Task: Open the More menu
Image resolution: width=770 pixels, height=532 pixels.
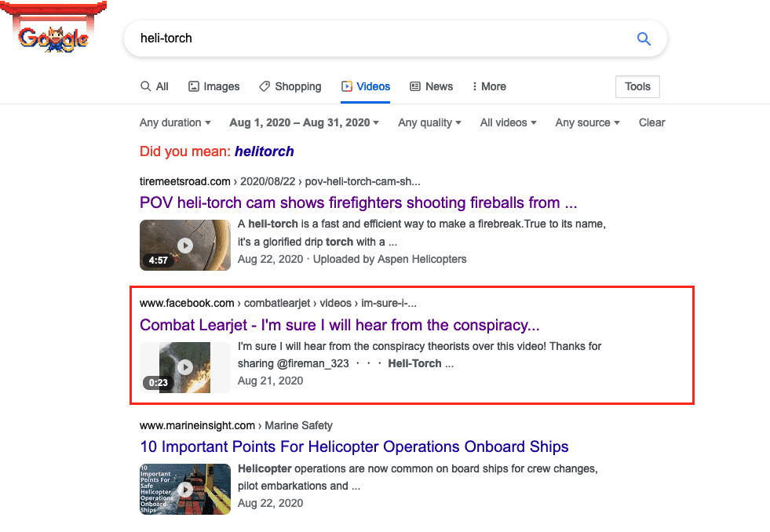Action: click(489, 86)
